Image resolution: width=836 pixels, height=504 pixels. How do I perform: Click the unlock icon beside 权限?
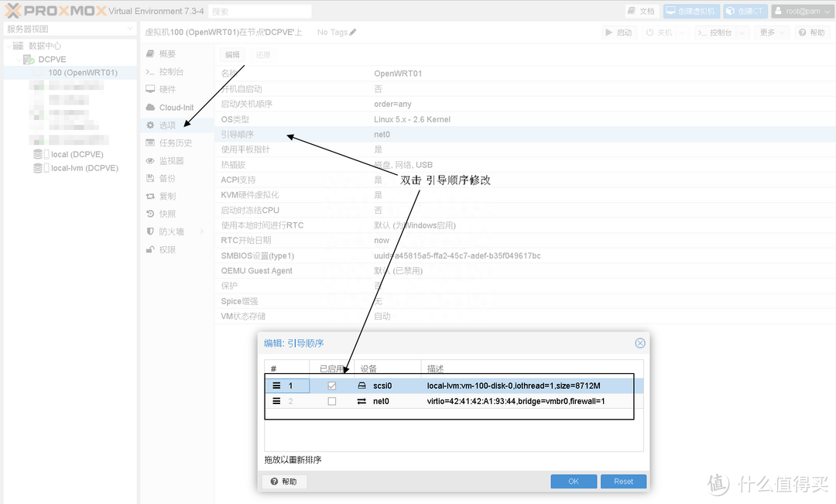pos(150,249)
